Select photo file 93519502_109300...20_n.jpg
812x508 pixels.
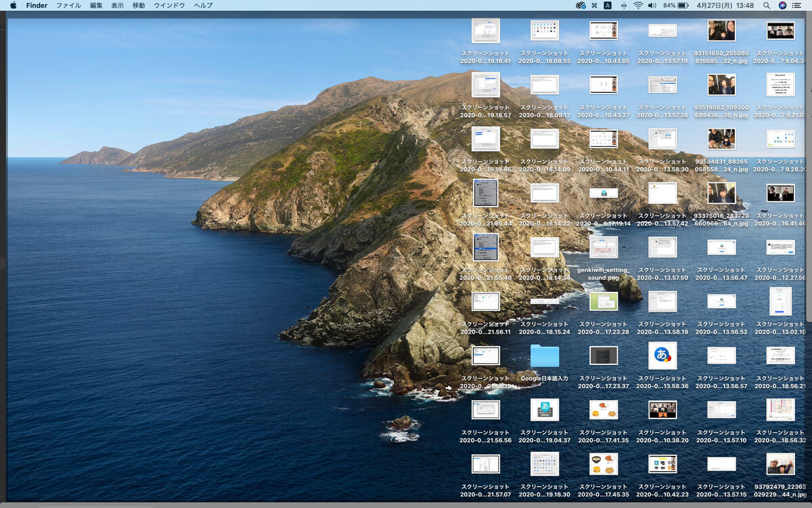click(721, 85)
